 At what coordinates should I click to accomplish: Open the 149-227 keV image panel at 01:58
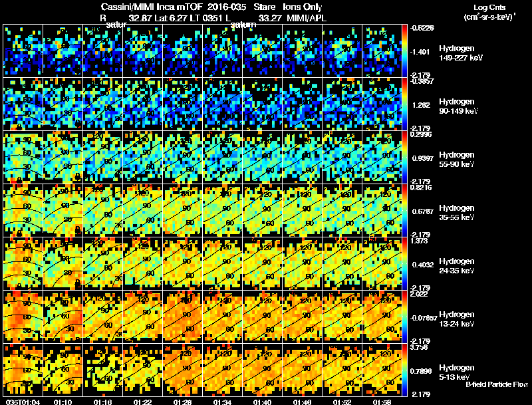pos(382,51)
